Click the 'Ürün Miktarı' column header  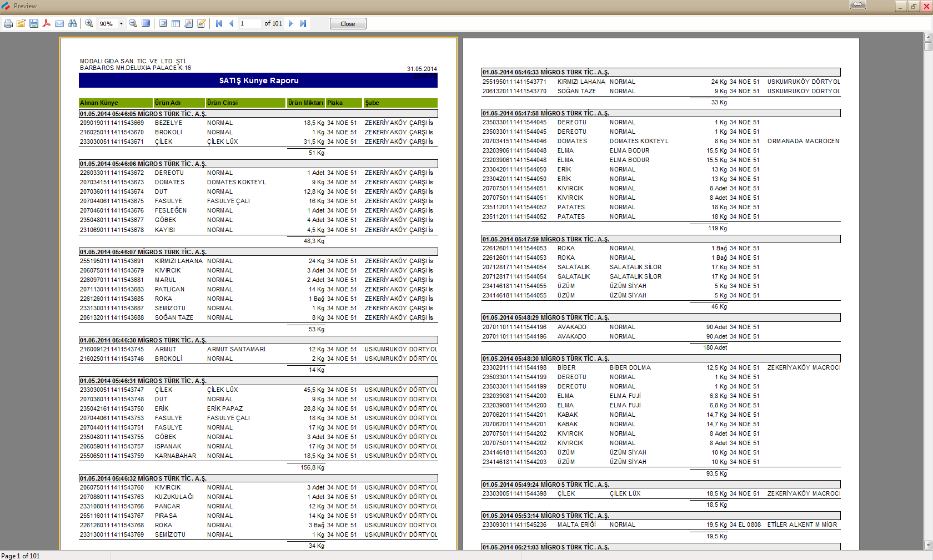pos(305,103)
